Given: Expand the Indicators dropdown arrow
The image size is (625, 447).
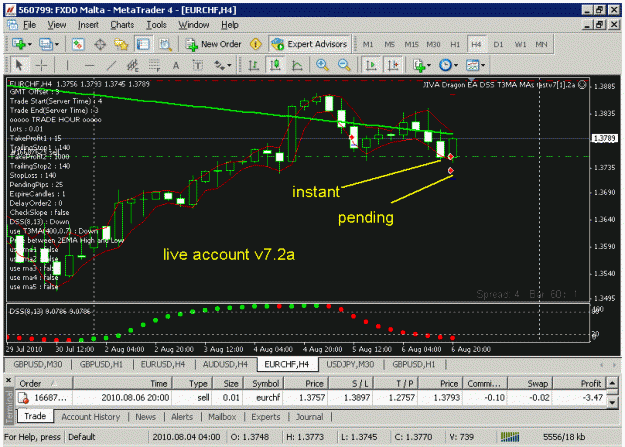Looking at the screenshot, I should [429, 65].
